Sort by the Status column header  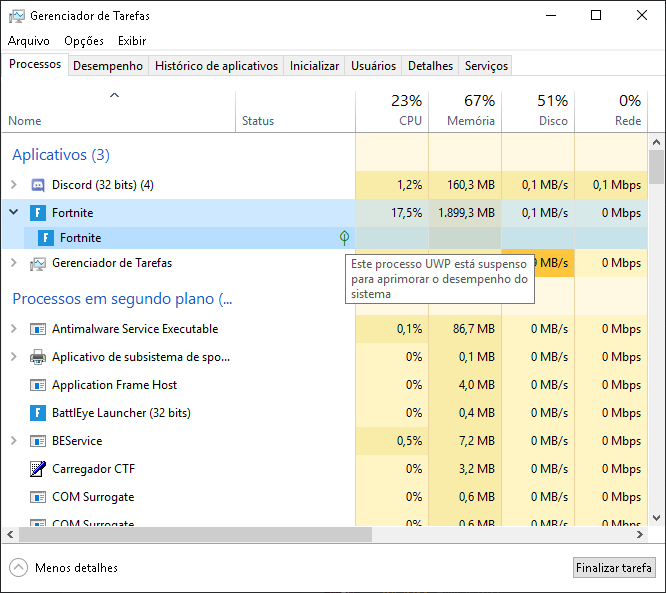click(296, 111)
